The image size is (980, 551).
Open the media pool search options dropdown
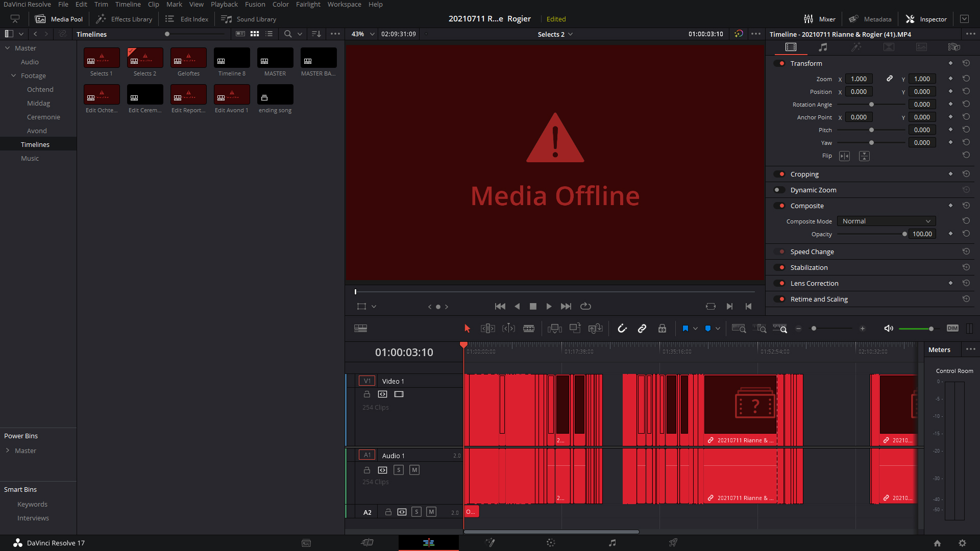300,34
